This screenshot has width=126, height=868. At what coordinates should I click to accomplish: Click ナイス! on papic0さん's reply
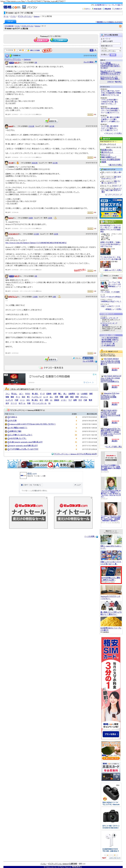[90, 157]
